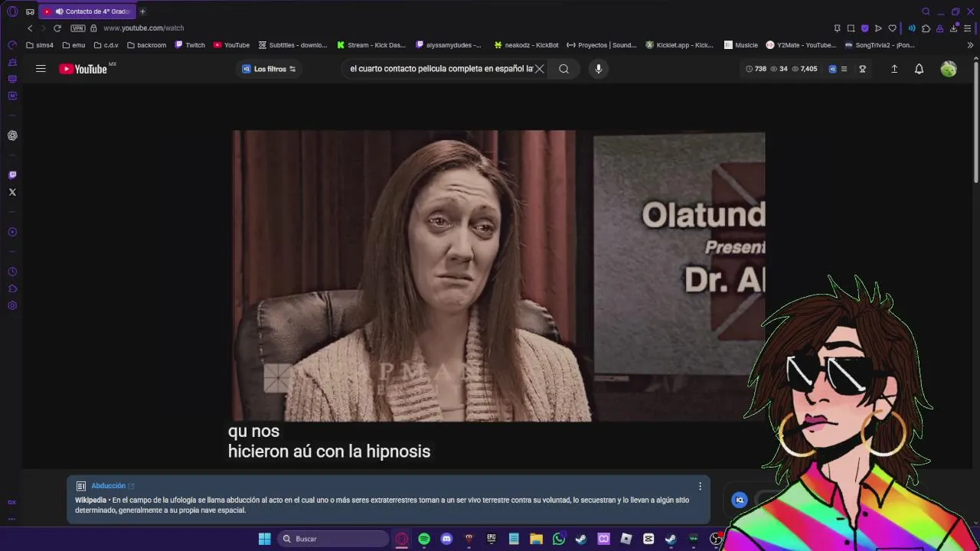
Task: Toggle the ad blocker shield icon
Action: click(x=864, y=28)
